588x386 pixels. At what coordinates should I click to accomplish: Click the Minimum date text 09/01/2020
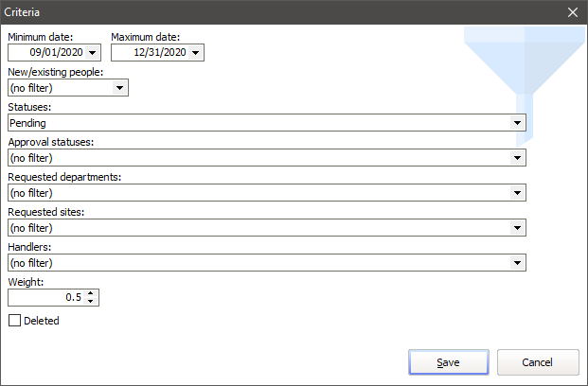pos(55,53)
